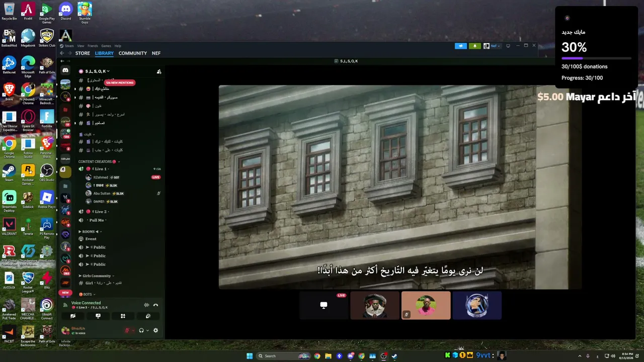Select the Rocket League desktop icon
The image size is (644, 362).
tap(28, 282)
